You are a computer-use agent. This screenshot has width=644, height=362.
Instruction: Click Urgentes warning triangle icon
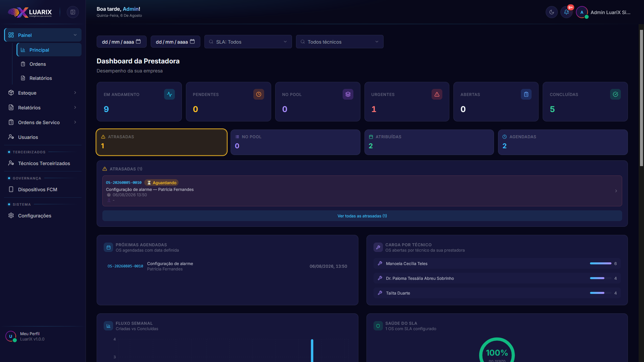click(x=437, y=94)
